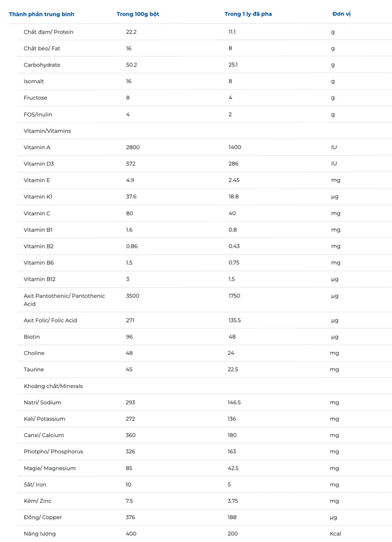
Task: Click the 'Axit Pantothenic/ Pantothenic Acid' label
Action: click(64, 300)
